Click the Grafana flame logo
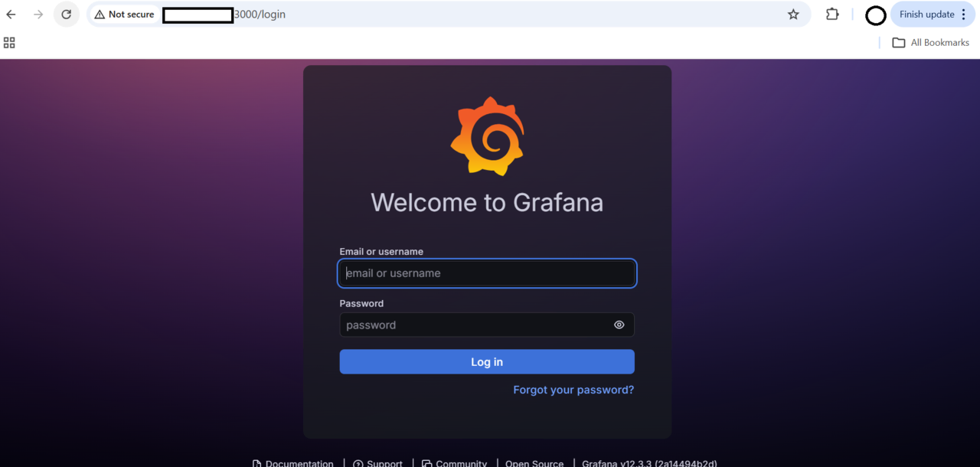The image size is (980, 467). [x=487, y=136]
